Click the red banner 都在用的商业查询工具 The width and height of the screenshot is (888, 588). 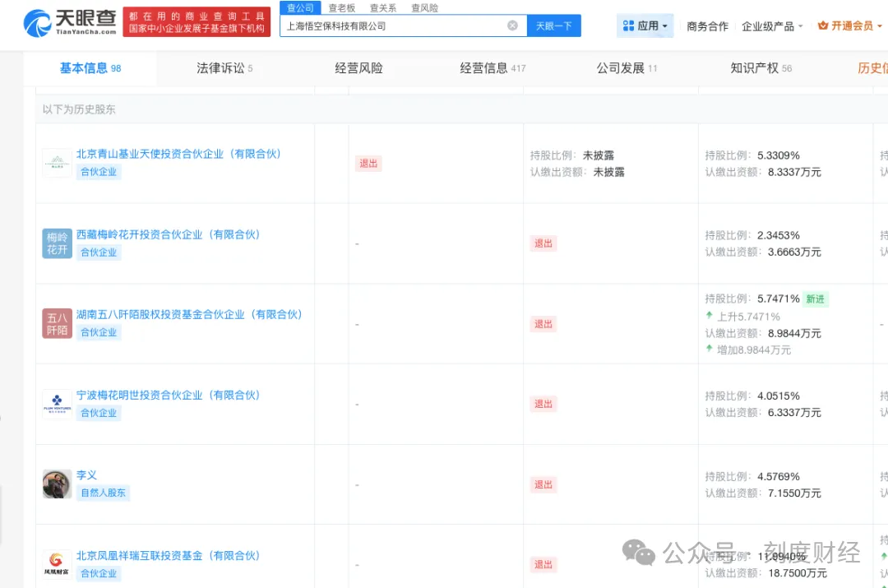click(x=197, y=22)
